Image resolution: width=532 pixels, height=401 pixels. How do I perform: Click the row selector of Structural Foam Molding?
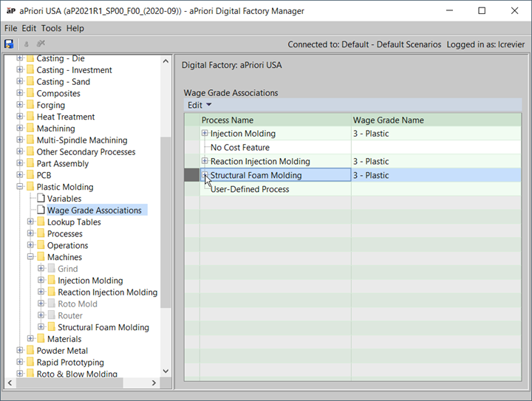coord(191,175)
